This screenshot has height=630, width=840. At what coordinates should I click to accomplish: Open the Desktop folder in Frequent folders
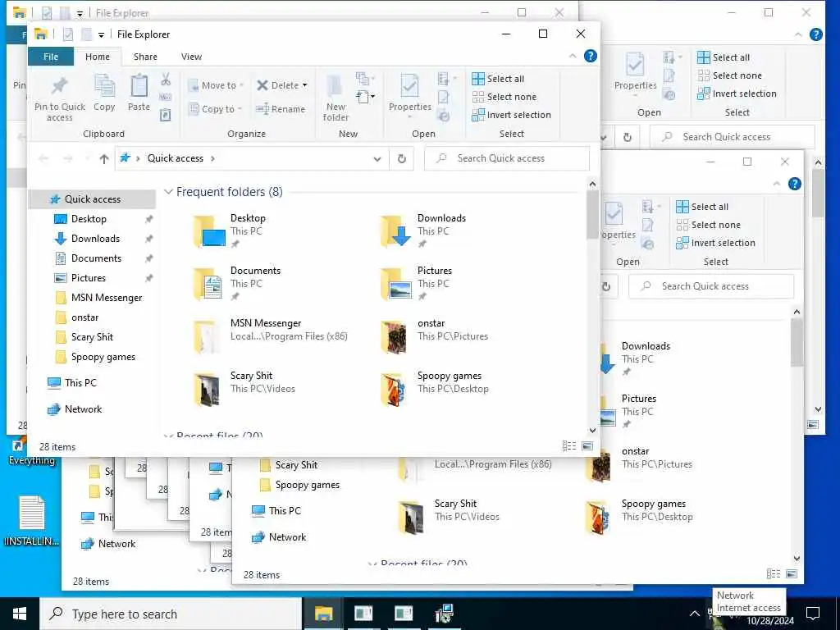231,231
